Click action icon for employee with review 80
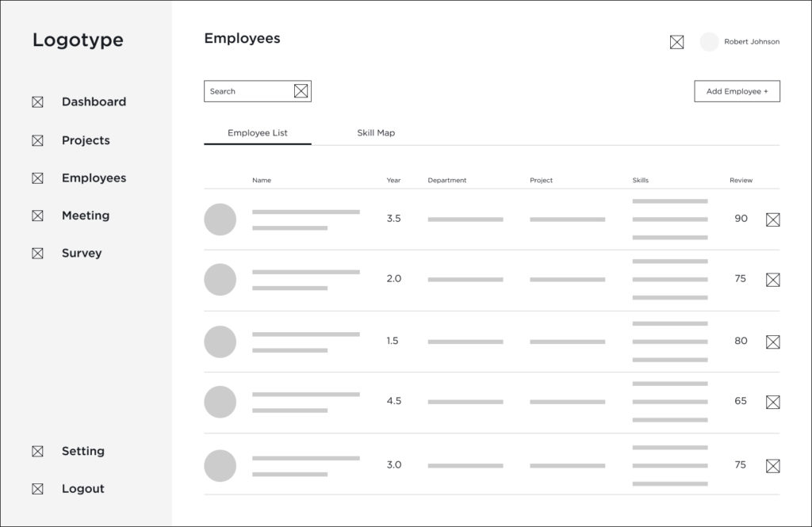Screen dimensions: 812x527 pyautogui.click(x=772, y=342)
